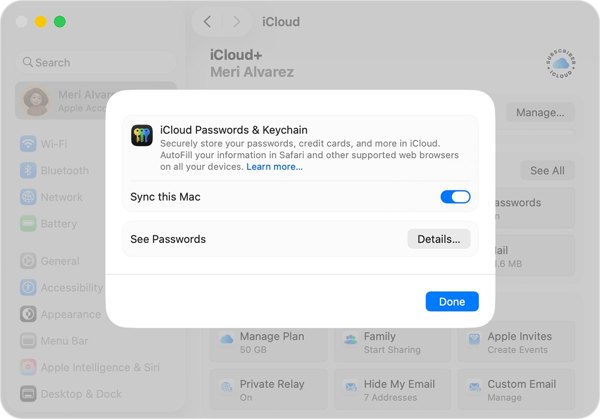The height and width of the screenshot is (419, 600).
Task: Click the iCloud Passwords & Keychain keys icon
Action: pos(142,135)
